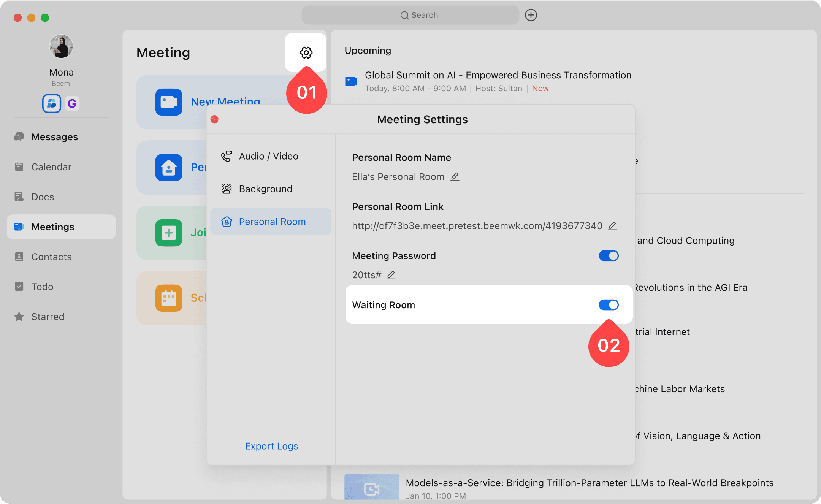
Task: Open the Calendar section
Action: coord(51,167)
